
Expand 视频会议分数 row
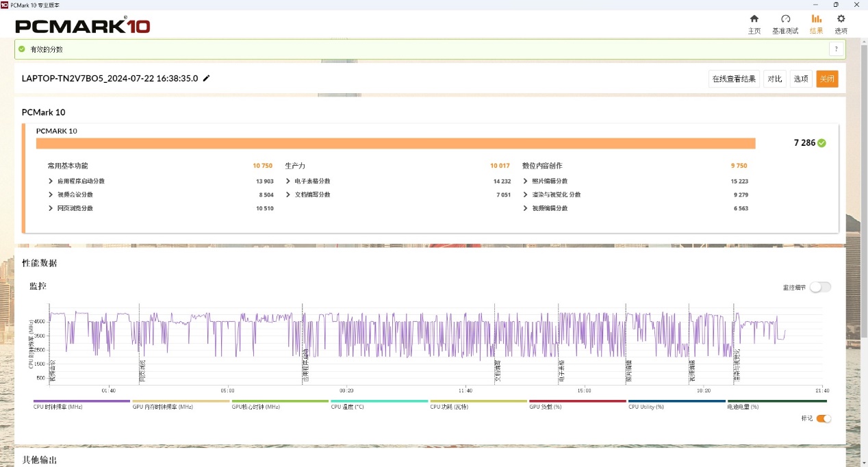(51, 194)
